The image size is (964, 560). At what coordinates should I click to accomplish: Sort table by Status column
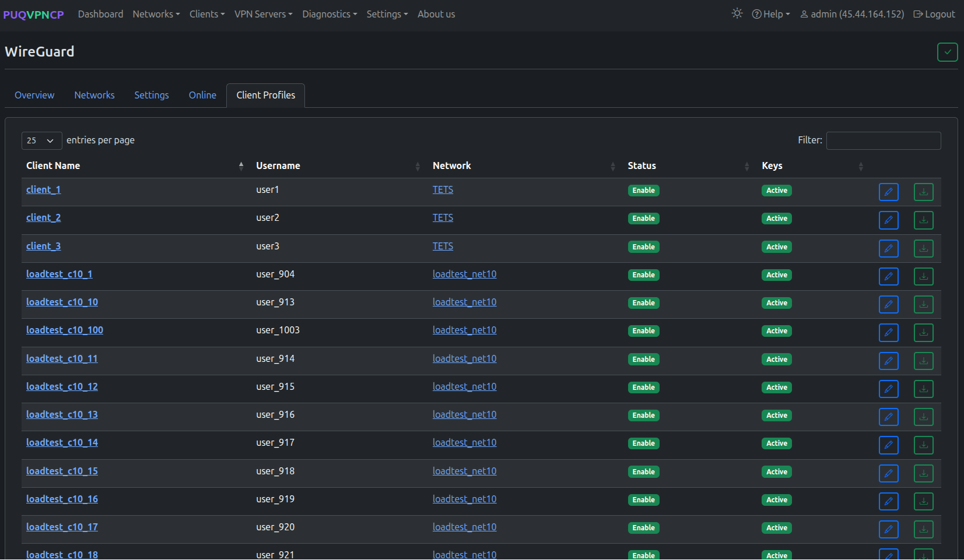(x=689, y=166)
